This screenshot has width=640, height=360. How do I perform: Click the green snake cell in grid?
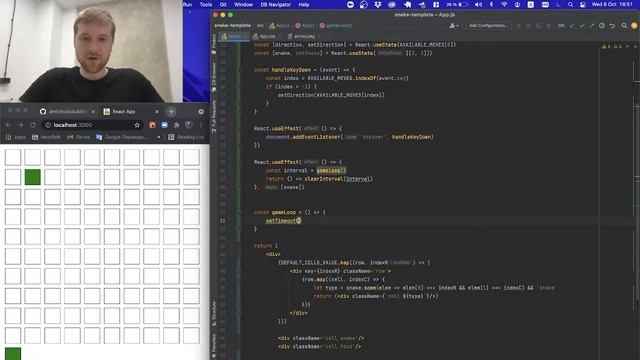click(33, 177)
